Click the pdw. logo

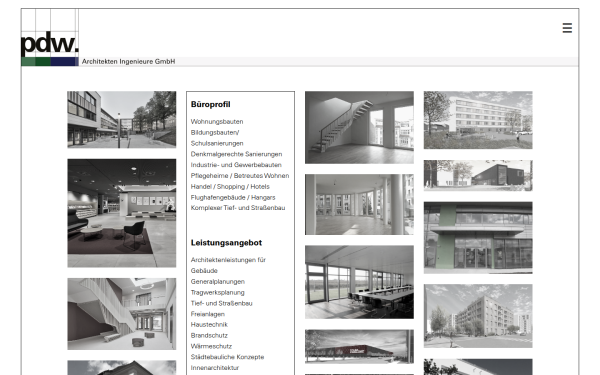50,38
